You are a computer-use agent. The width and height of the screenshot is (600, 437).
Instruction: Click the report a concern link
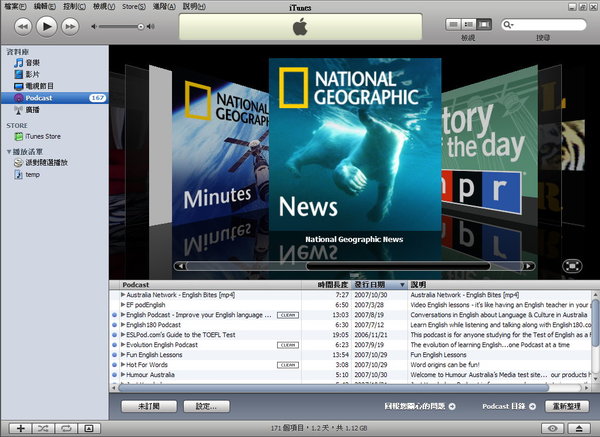pyautogui.click(x=420, y=406)
